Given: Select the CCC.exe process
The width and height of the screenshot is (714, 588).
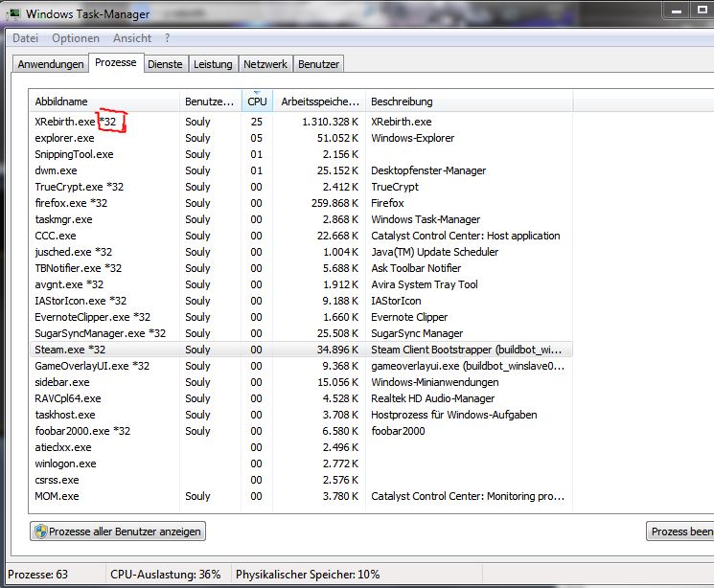Looking at the screenshot, I should (x=301, y=236).
